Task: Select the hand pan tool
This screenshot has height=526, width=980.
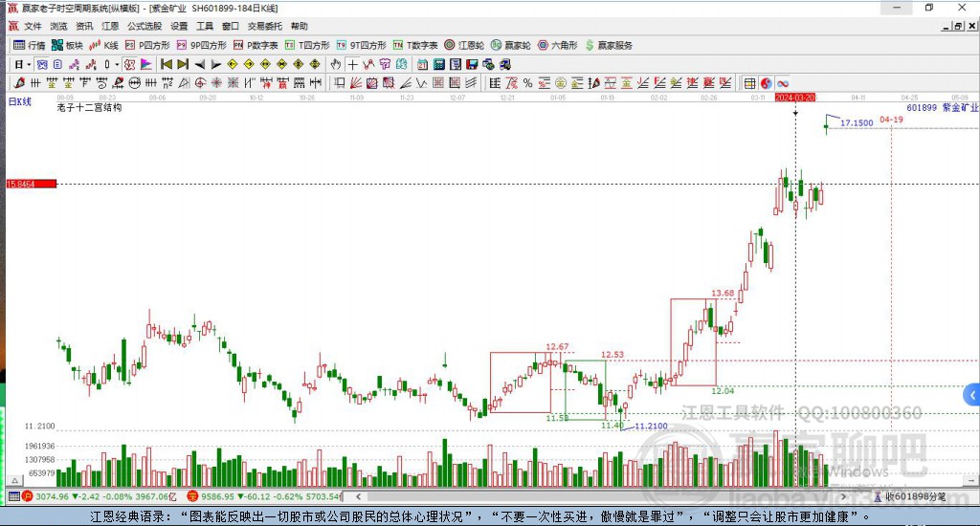Action: click(x=336, y=64)
